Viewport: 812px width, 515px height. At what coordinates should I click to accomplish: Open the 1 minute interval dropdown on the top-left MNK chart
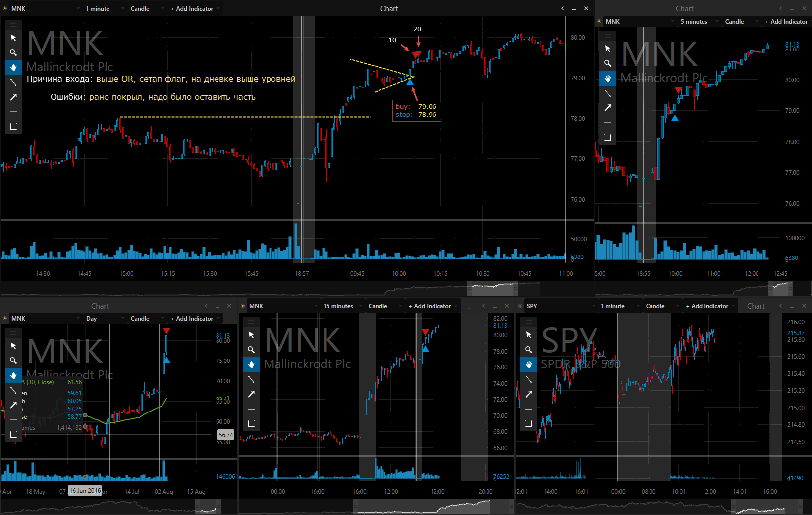pyautogui.click(x=105, y=9)
